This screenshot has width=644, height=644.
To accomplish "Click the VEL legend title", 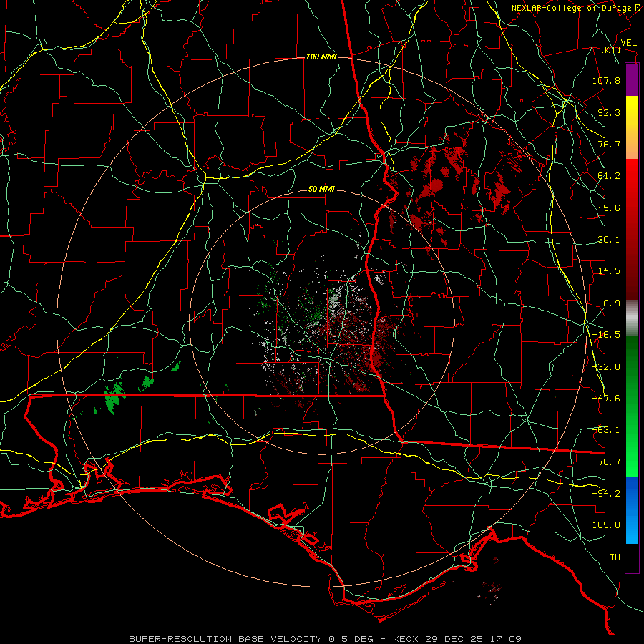I will [628, 43].
